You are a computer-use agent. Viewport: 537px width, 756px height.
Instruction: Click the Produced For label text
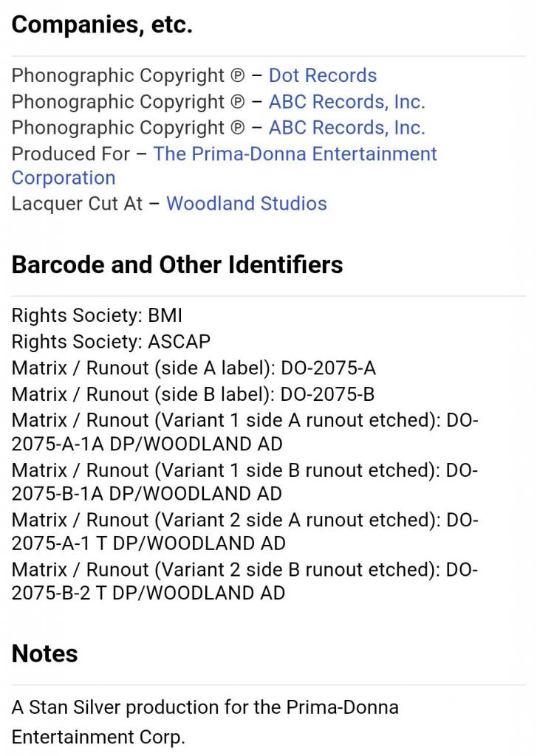tap(70, 154)
